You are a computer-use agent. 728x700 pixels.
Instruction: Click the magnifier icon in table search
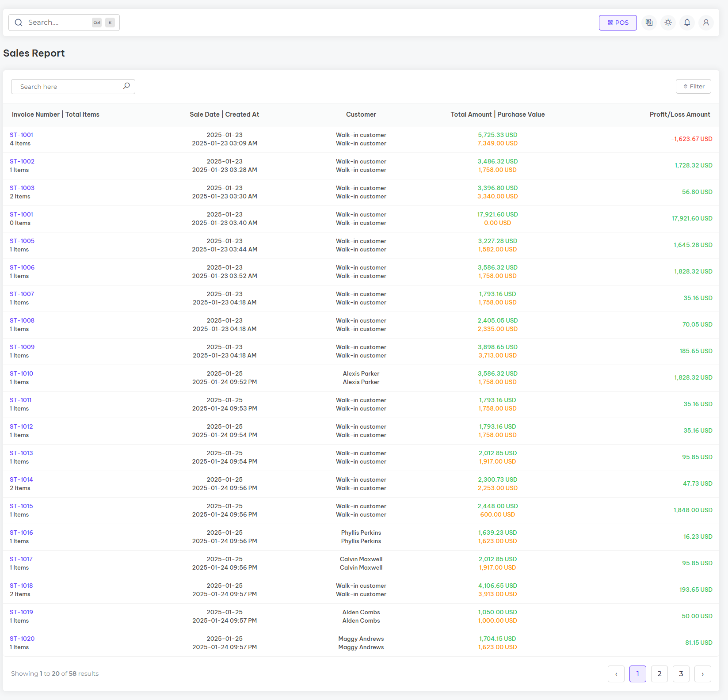tap(126, 86)
